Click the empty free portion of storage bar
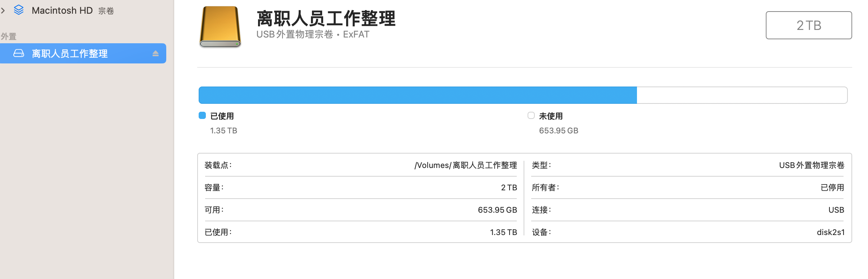Screen dimensions: 868x279 (741, 95)
